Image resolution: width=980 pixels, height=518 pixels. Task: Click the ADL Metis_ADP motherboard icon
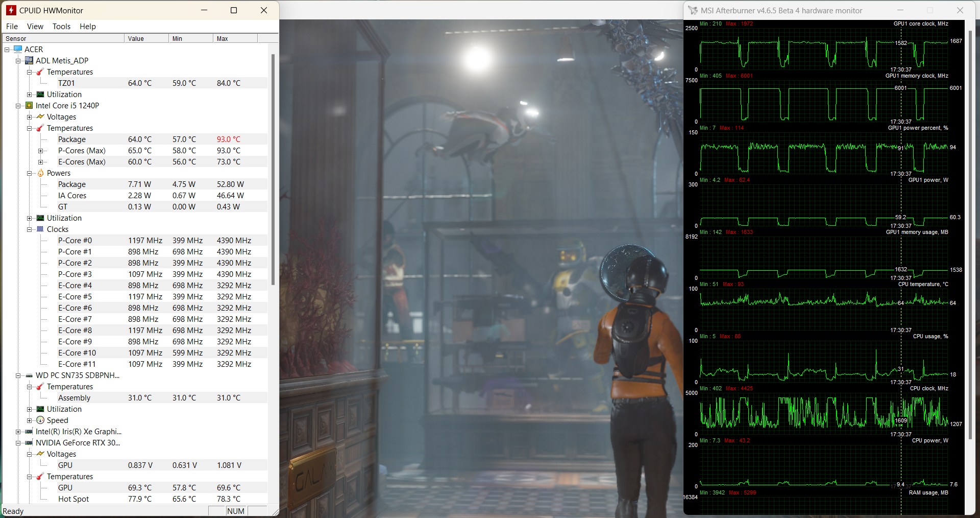pyautogui.click(x=30, y=61)
